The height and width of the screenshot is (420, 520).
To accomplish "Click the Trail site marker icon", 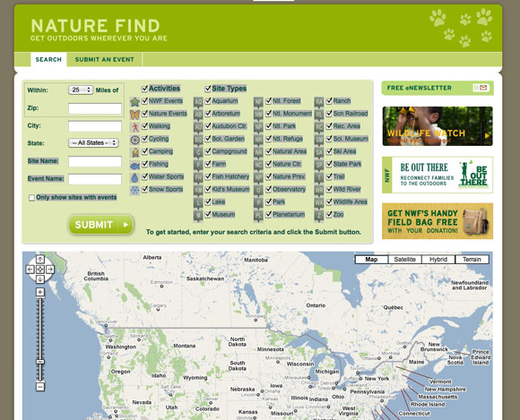I will (319, 178).
